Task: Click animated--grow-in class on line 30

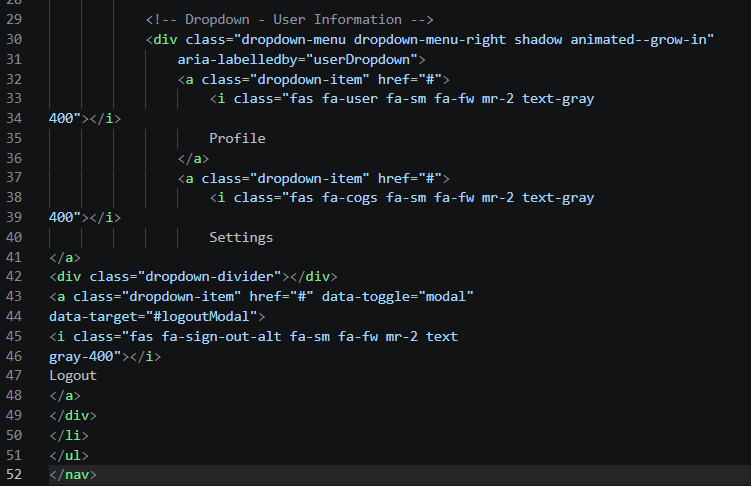Action: [x=638, y=39]
